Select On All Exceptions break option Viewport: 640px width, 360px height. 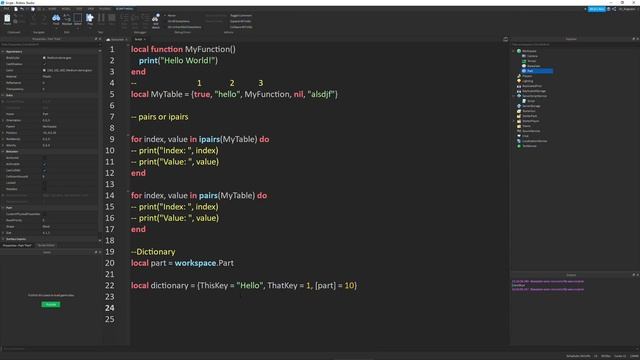pyautogui.click(x=178, y=21)
